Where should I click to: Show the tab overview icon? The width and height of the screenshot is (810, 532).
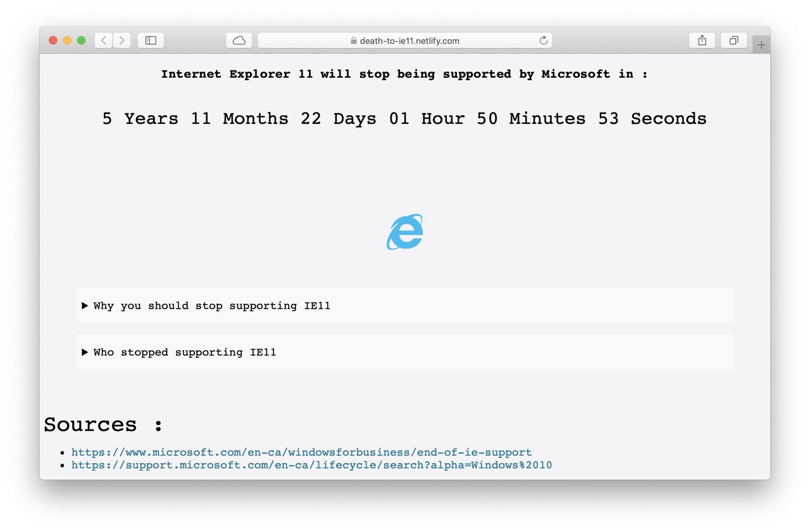click(733, 40)
